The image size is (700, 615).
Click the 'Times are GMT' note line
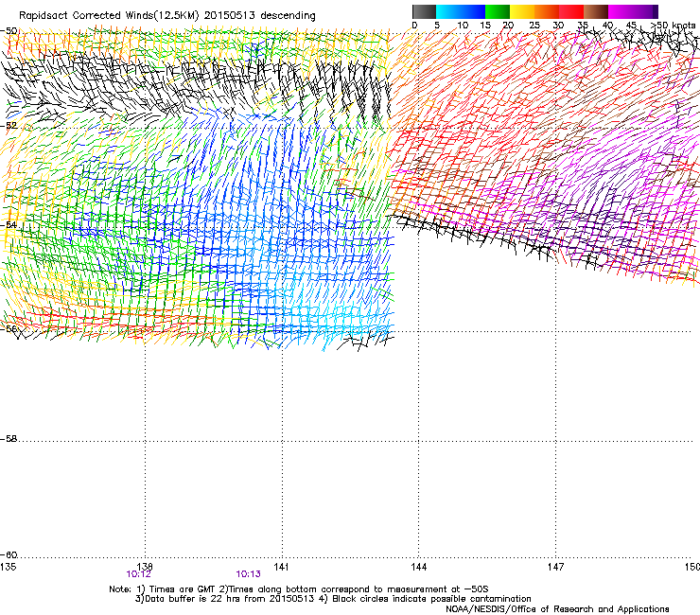(299, 589)
